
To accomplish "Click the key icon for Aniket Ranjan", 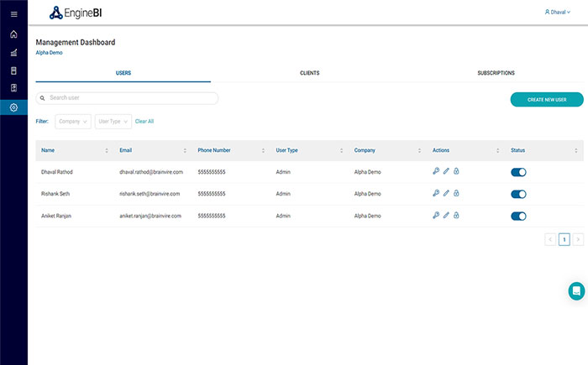I will [x=436, y=215].
